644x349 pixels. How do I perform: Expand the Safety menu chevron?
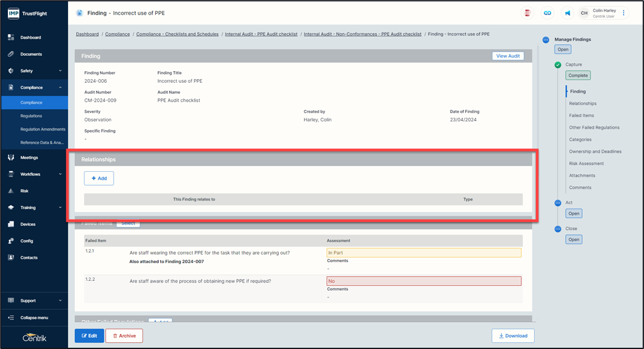[60, 71]
